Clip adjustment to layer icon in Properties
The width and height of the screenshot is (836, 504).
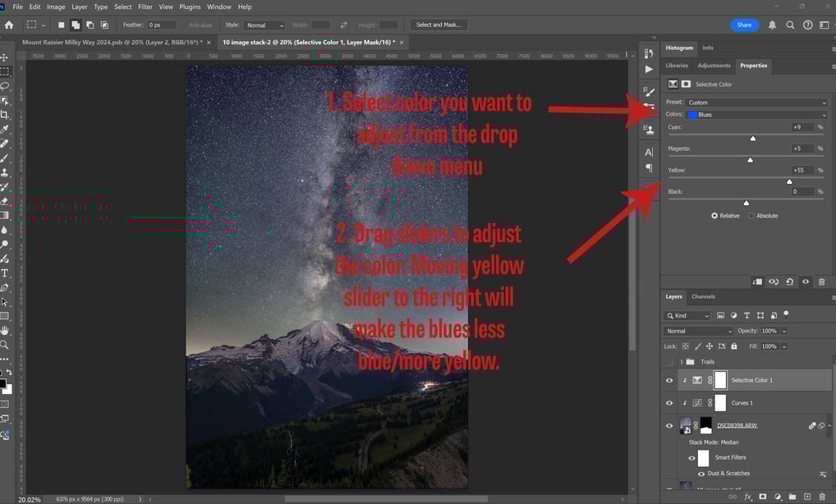tap(757, 282)
